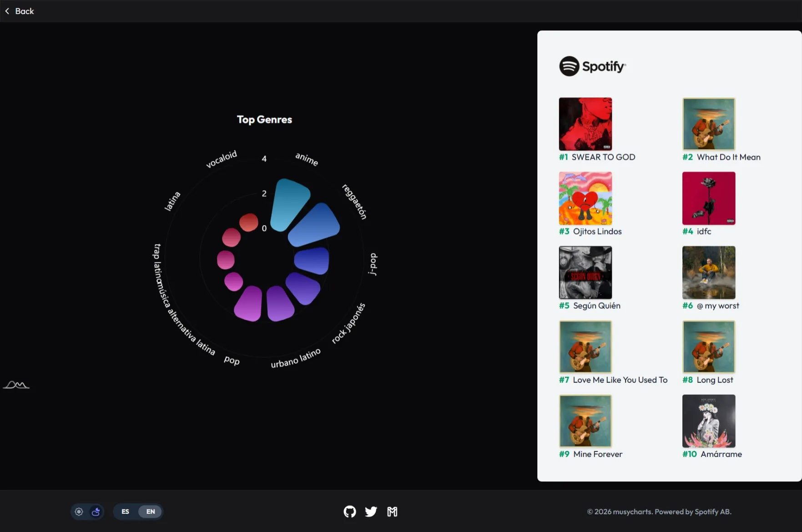Screen dimensions: 802x532
Task: Select the anime segment in genre chart
Action: point(289,204)
